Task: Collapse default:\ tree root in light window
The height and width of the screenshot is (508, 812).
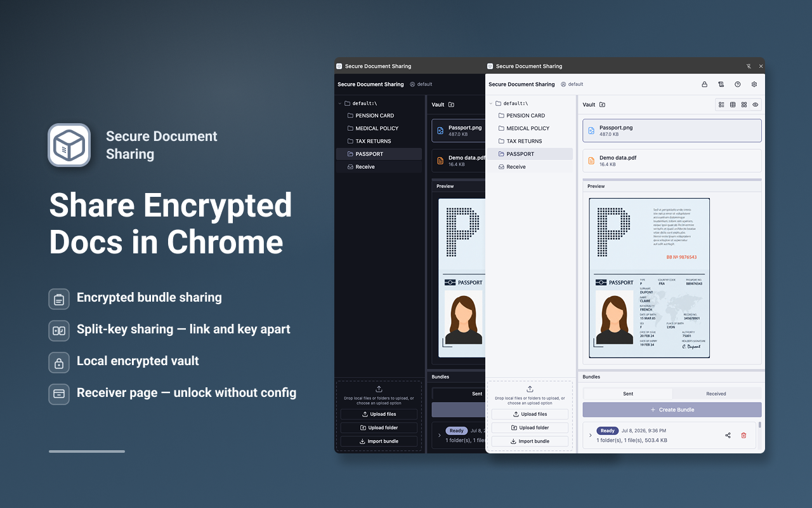Action: pos(490,104)
